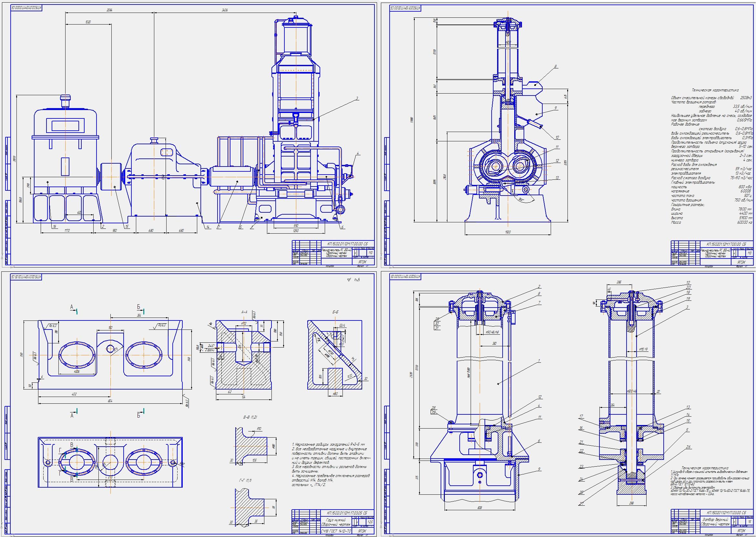Select the 'остальных +_ IT14/2.' tolerance line

309,485
